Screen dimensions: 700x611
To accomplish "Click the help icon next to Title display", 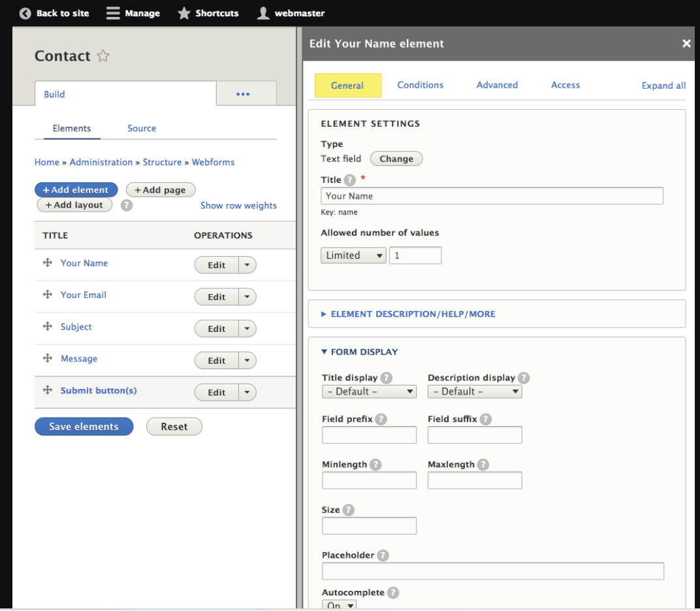I will pyautogui.click(x=385, y=378).
